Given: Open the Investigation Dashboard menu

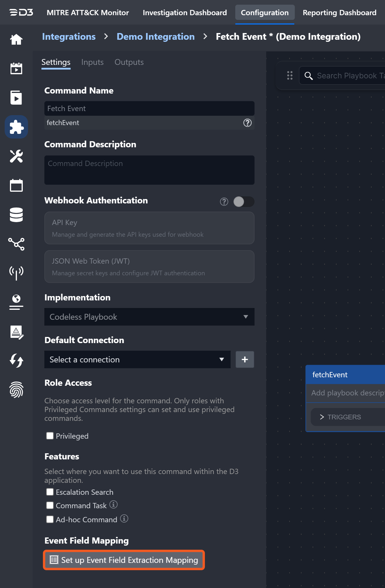Looking at the screenshot, I should click(x=185, y=13).
